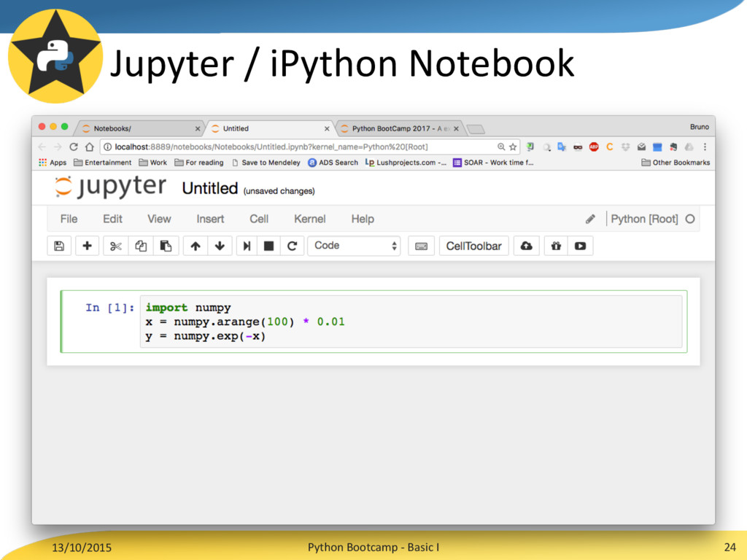Image resolution: width=747 pixels, height=560 pixels.
Task: Open the View menu
Action: point(159,219)
